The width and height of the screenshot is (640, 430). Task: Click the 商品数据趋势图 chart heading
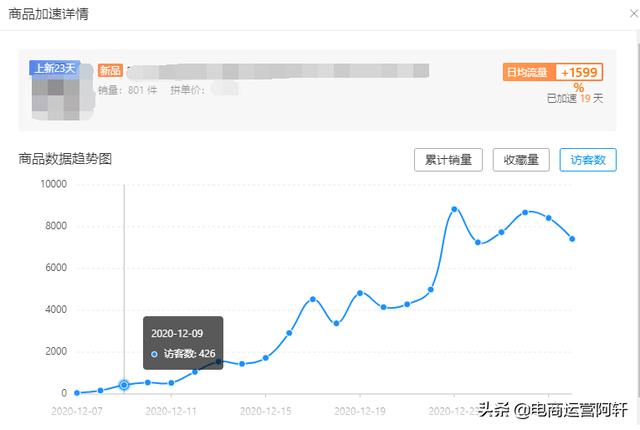[x=65, y=158]
